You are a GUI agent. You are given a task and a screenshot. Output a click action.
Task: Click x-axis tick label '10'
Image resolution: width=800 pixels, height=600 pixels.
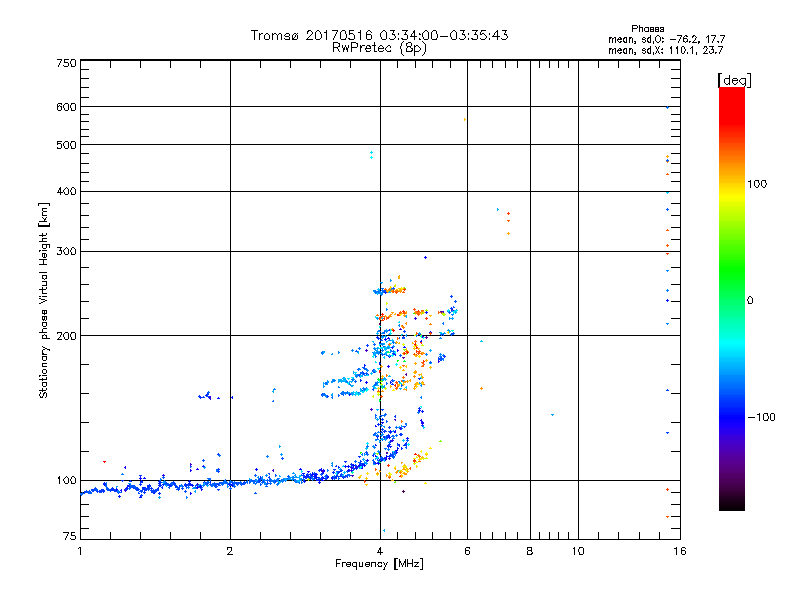click(578, 551)
